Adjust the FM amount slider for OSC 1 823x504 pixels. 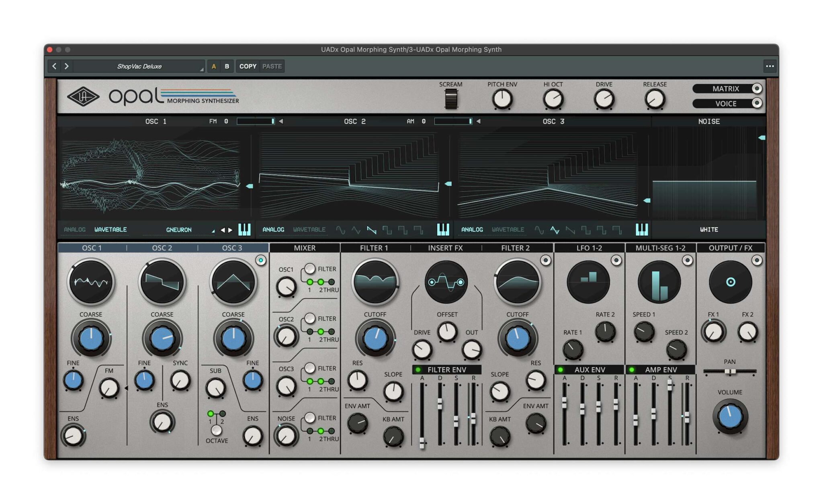point(256,121)
